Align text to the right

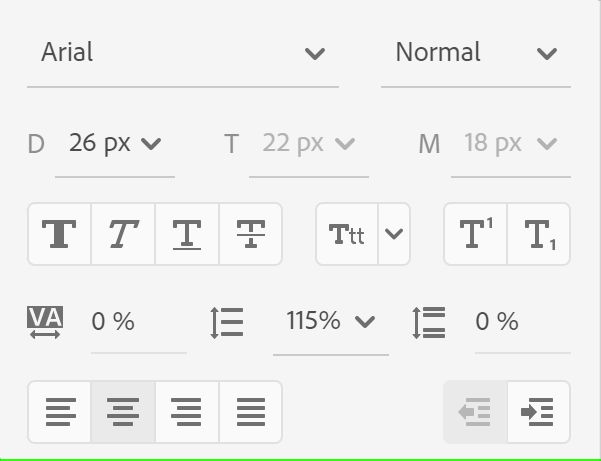(187, 411)
